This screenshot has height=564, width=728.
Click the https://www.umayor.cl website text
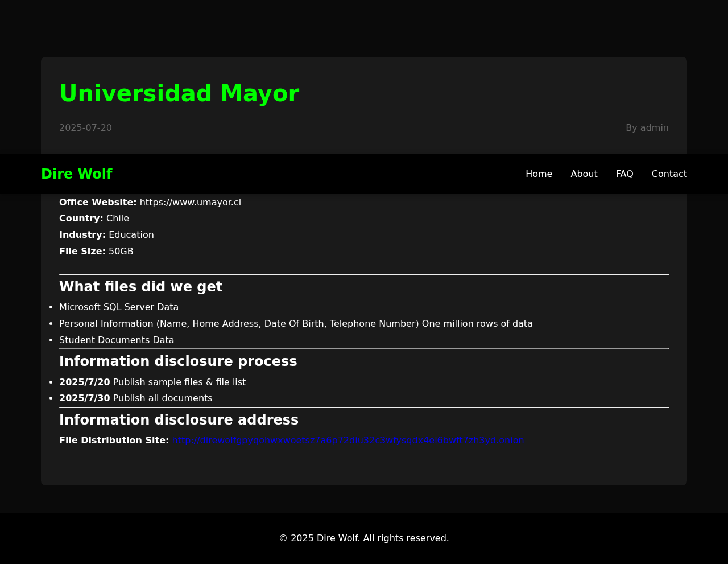click(191, 203)
